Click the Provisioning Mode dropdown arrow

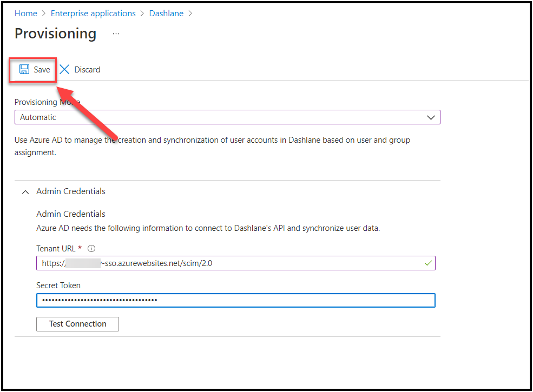431,117
